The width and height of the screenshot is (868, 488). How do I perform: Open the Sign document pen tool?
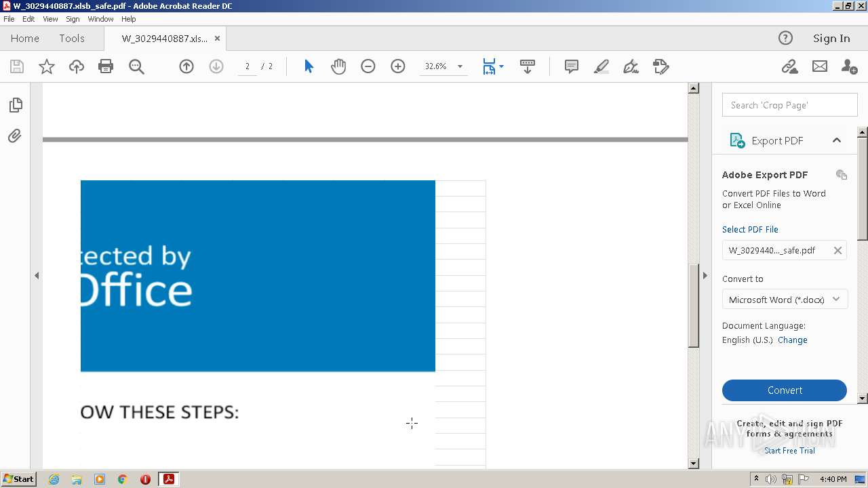pyautogui.click(x=631, y=66)
